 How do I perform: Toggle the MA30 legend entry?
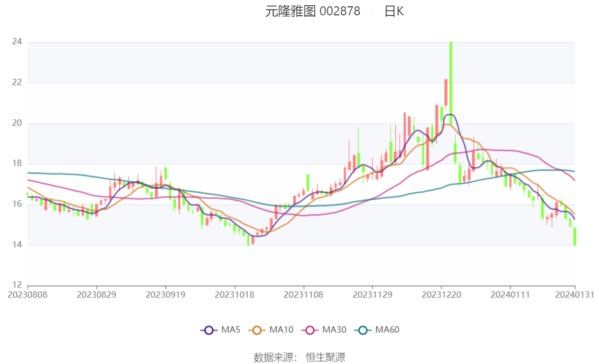324,330
